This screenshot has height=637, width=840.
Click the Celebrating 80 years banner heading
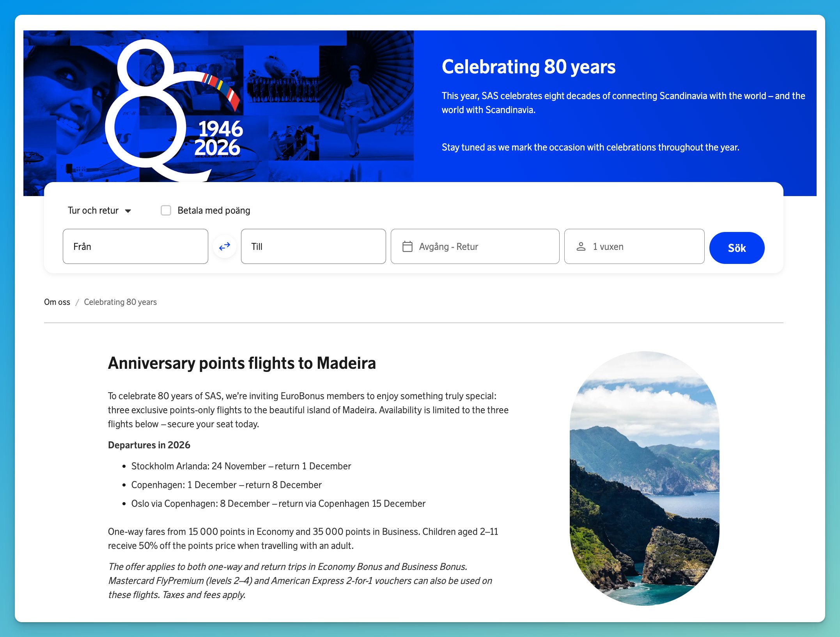[x=528, y=67]
